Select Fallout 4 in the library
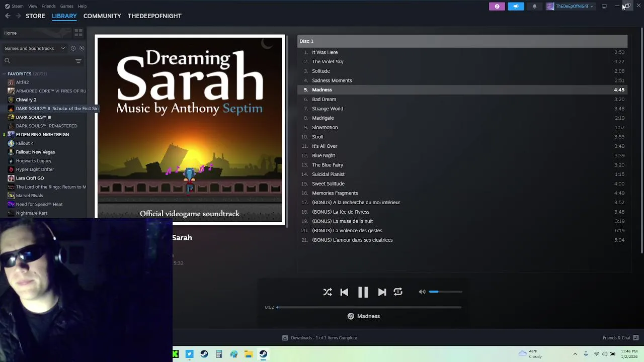Viewport: 644px width, 362px height. point(25,143)
